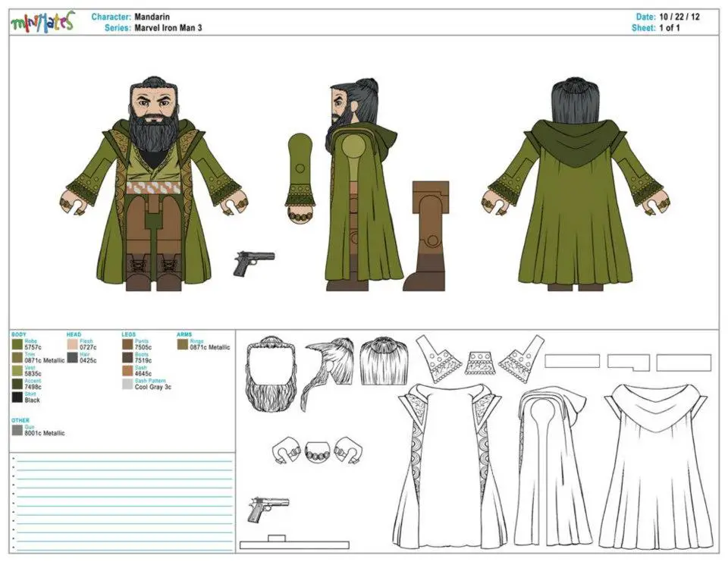Click the rear-view hair outline drawing
Image resolution: width=728 pixels, height=562 pixels.
tap(384, 361)
